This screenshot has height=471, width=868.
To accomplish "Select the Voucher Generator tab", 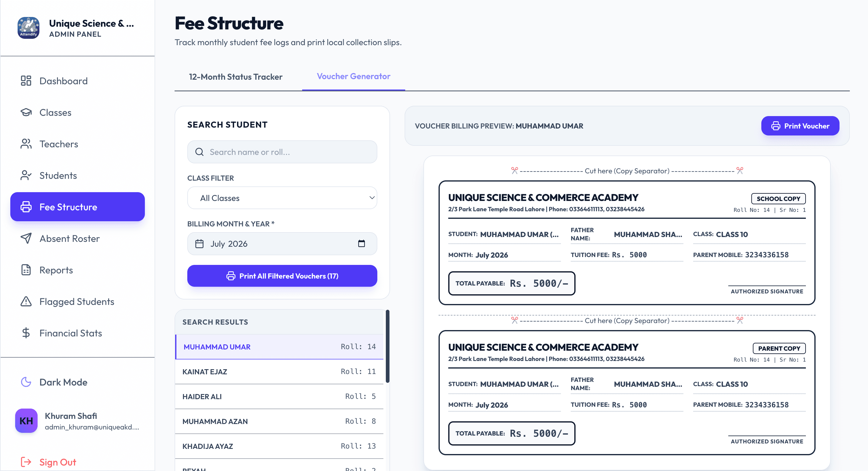I will pyautogui.click(x=353, y=76).
